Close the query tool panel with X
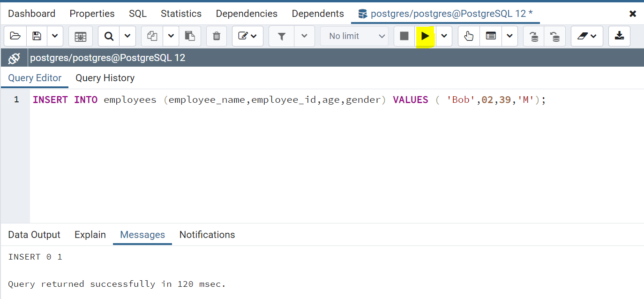Image resolution: width=644 pixels, height=299 pixels. pos(633,14)
